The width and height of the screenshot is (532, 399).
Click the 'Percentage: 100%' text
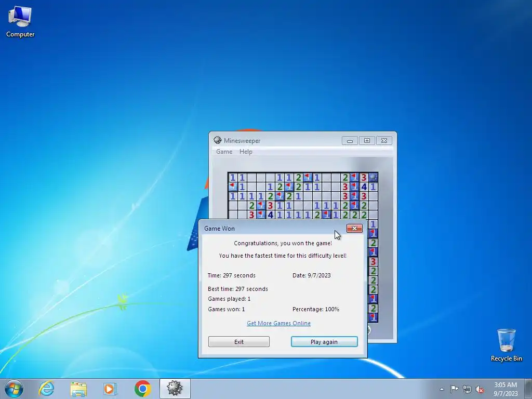point(315,309)
